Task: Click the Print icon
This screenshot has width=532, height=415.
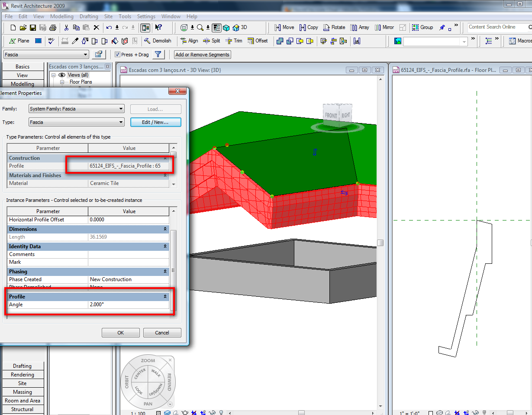Action: pos(53,28)
